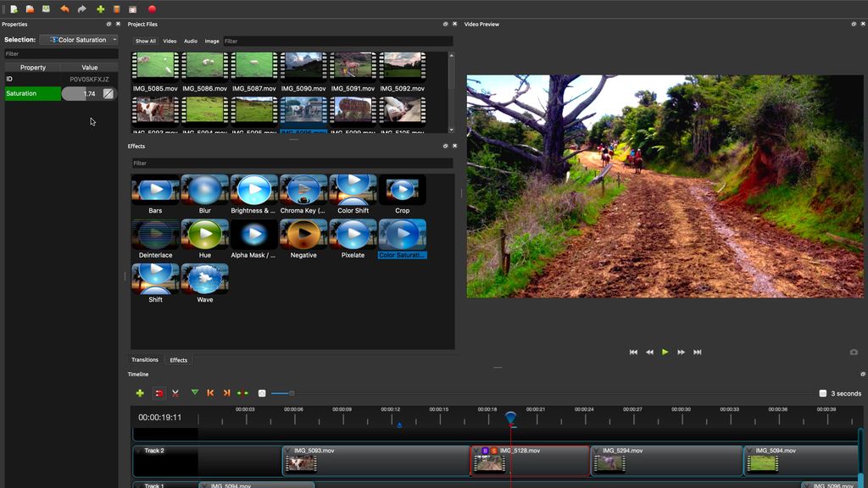Select the Razor tool in the timeline
The height and width of the screenshot is (488, 868).
point(176,392)
